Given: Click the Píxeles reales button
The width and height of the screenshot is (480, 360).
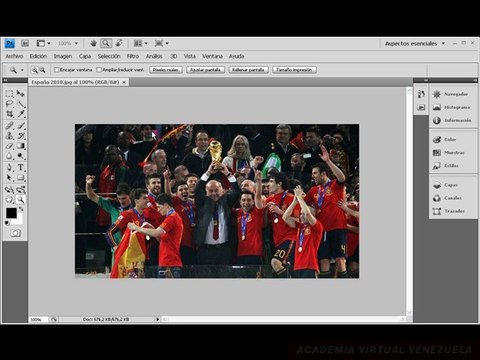Looking at the screenshot, I should 166,70.
